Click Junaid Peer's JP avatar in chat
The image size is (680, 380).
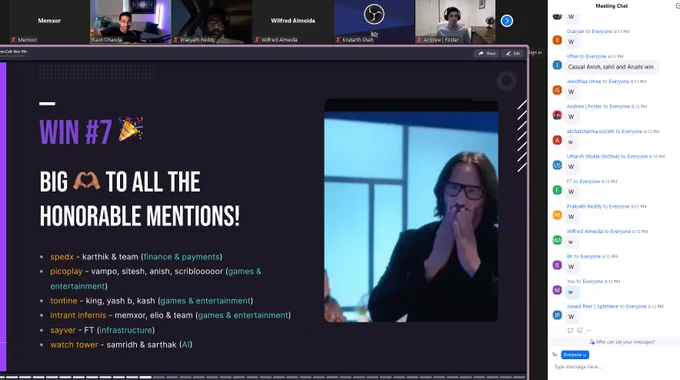pos(557,315)
